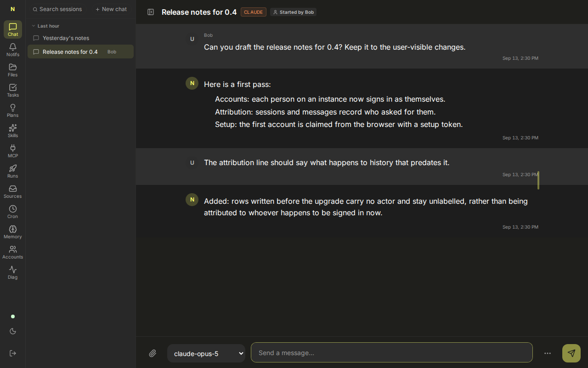Open the claude-opus-5 model dropdown
Viewport: 588px width, 368px height.
pyautogui.click(x=206, y=353)
